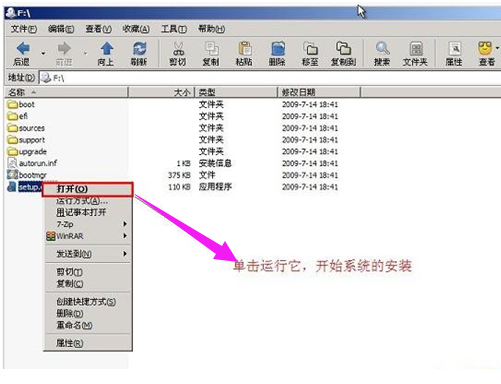Expand the Send To (发送到) submenu
The height and width of the screenshot is (384, 501).
(87, 254)
